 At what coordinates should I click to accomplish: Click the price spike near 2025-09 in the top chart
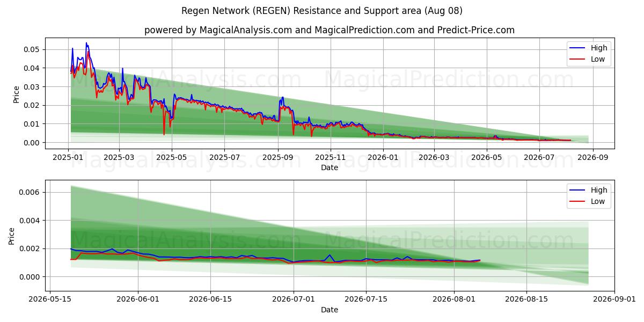point(282,98)
